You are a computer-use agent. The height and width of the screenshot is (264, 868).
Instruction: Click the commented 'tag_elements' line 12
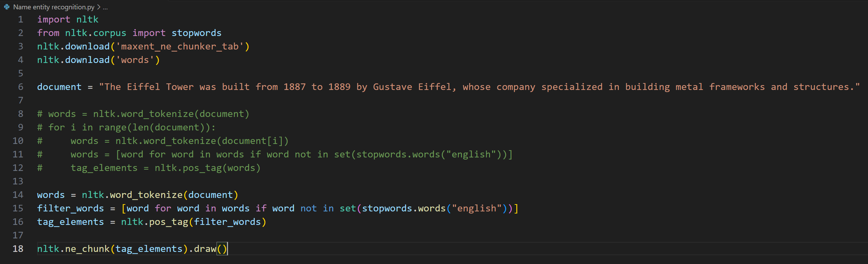(x=149, y=168)
